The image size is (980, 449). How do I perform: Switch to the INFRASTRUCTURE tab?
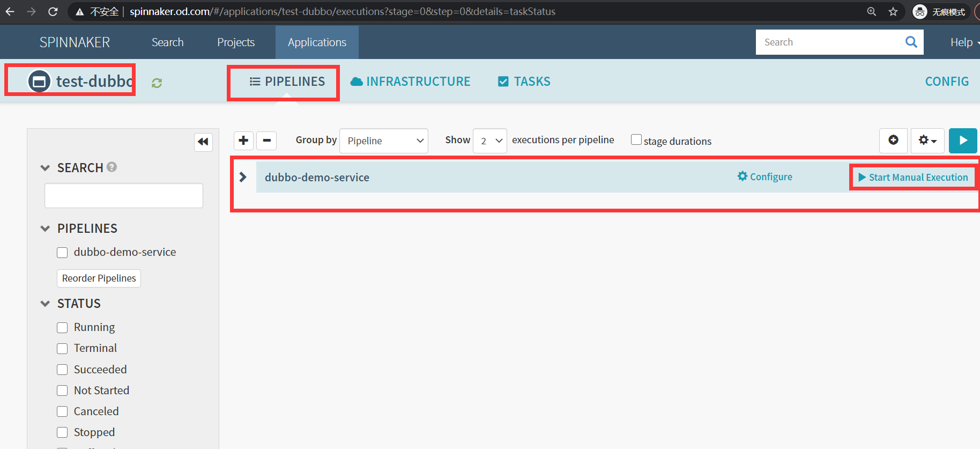tap(410, 82)
